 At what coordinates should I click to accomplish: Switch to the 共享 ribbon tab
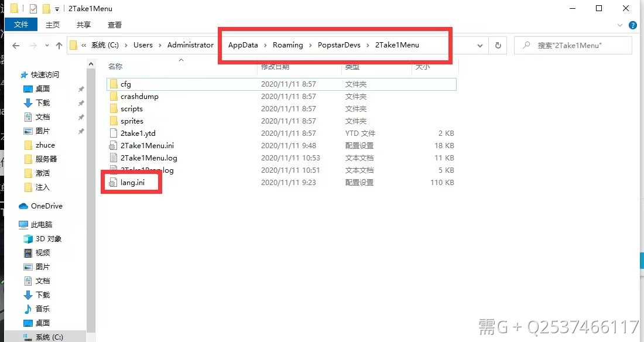(x=83, y=25)
